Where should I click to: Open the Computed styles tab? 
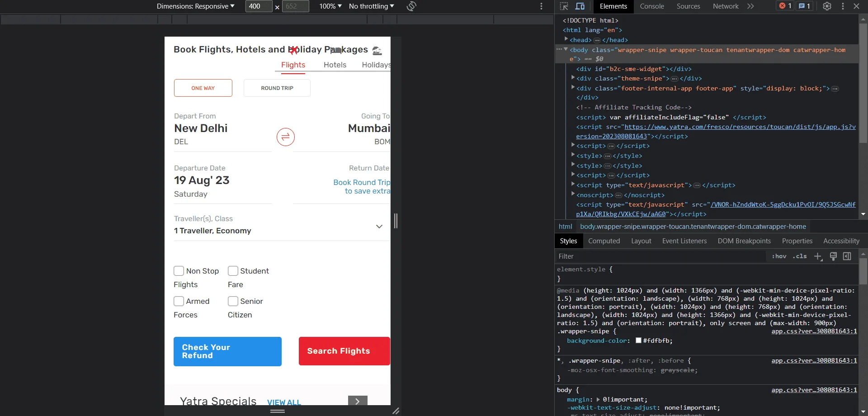point(604,241)
